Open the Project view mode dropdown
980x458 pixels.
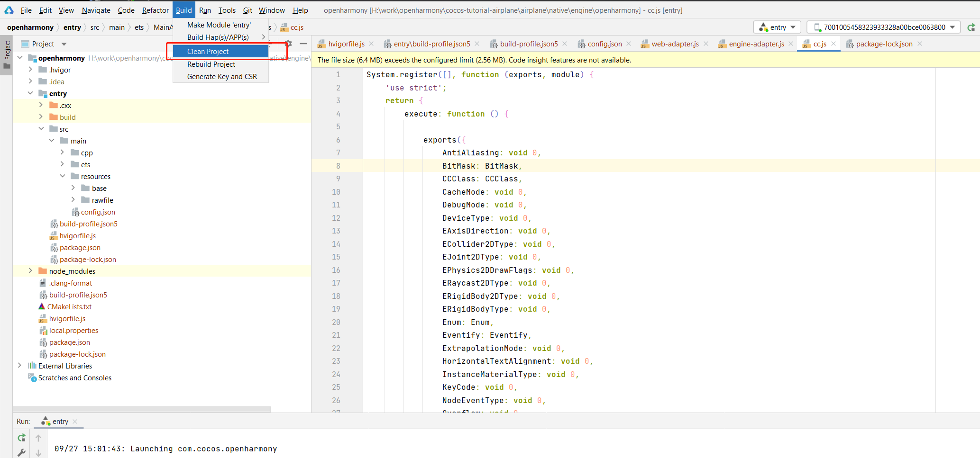click(x=64, y=44)
